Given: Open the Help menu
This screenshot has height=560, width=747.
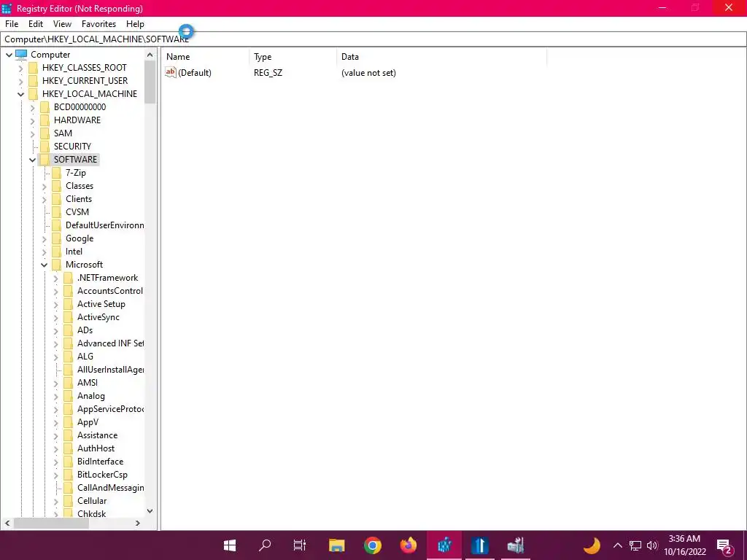Looking at the screenshot, I should (x=135, y=24).
